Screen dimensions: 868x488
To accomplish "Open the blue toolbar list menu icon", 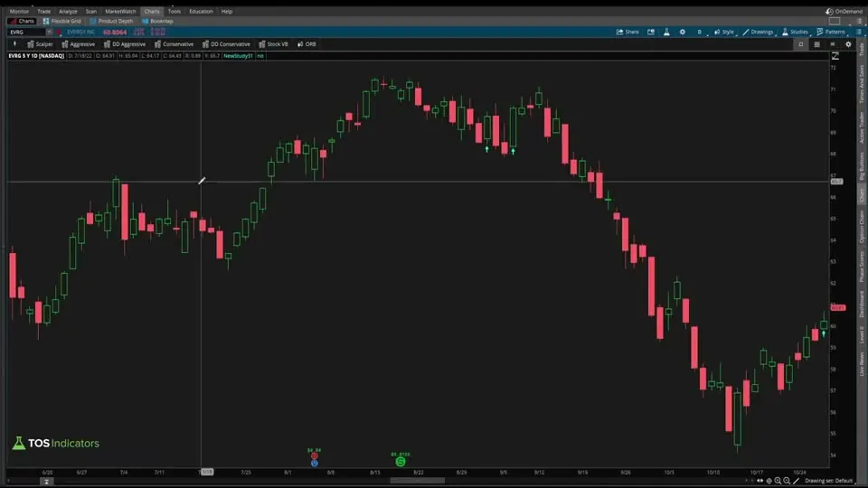I will (859, 33).
